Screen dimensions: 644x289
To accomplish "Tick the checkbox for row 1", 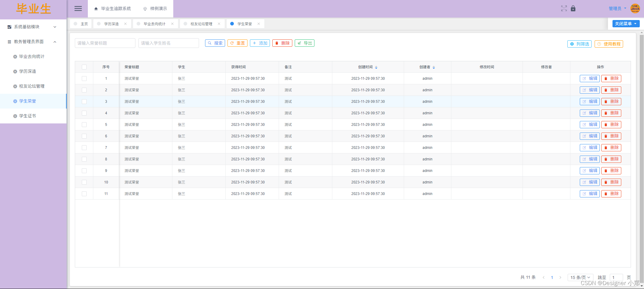I will pos(84,79).
